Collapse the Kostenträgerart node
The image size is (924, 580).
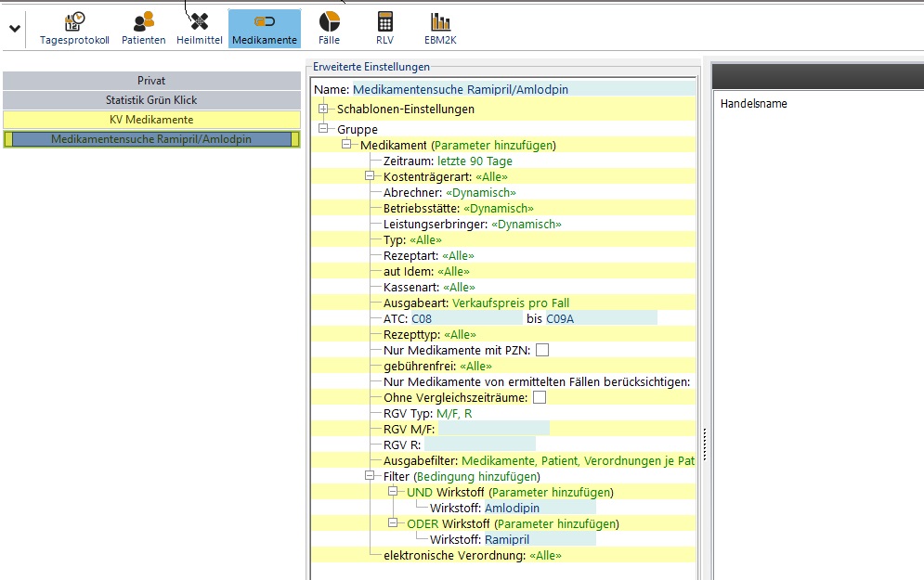pos(370,176)
